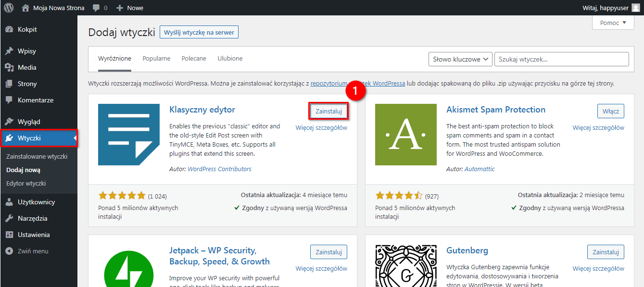
Task: Switch to the Polecane tab
Action: (194, 59)
